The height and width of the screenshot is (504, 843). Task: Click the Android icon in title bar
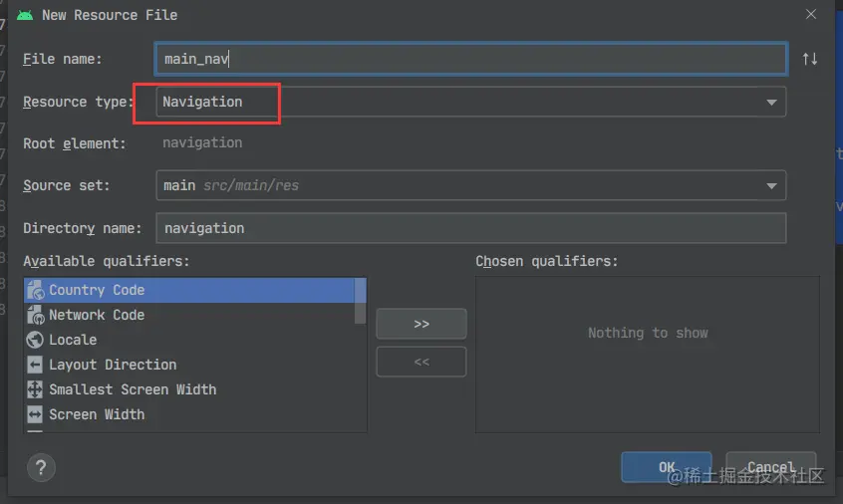(x=25, y=15)
